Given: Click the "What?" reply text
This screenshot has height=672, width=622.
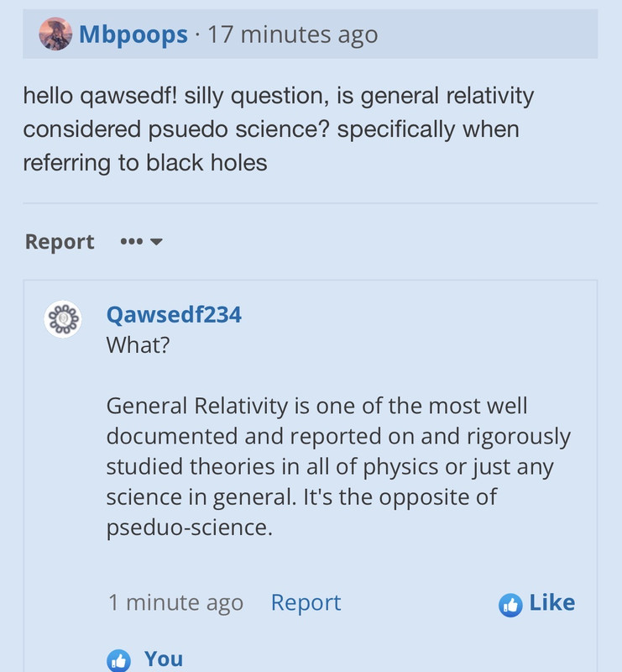Looking at the screenshot, I should pos(138,345).
